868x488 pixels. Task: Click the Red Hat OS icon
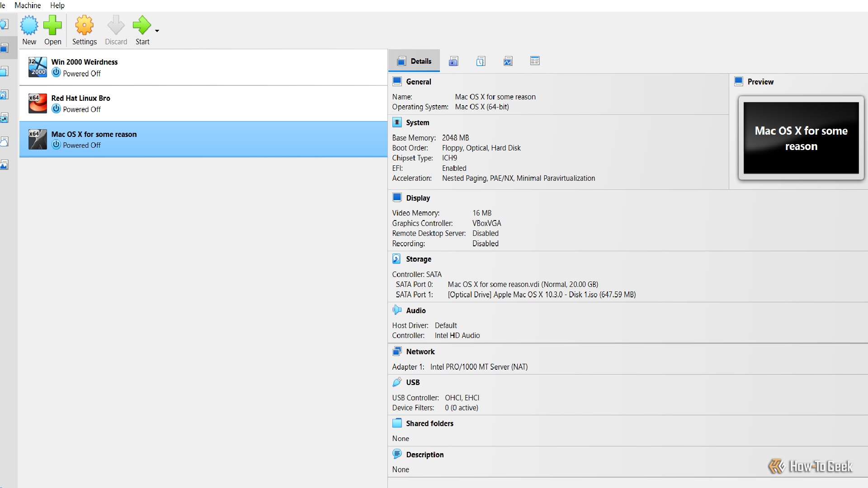38,103
